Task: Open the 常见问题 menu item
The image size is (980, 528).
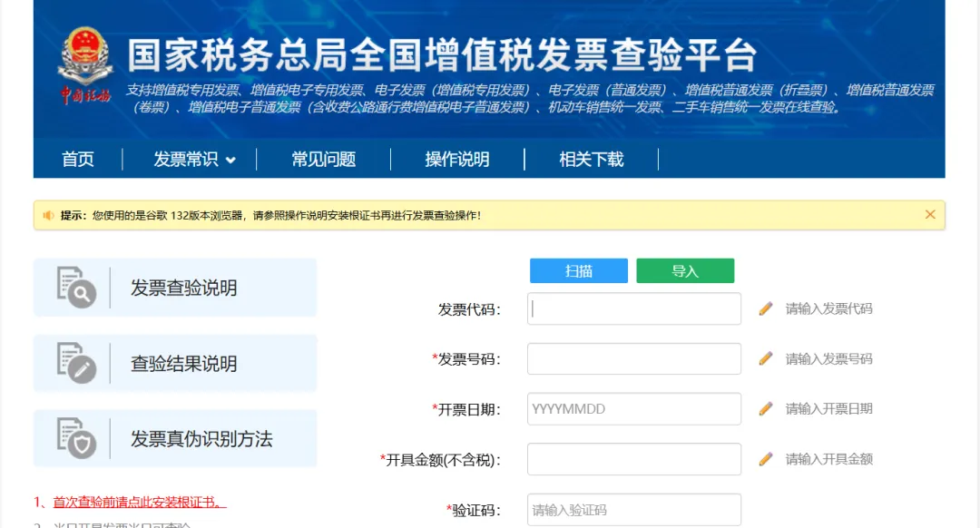Action: coord(324,160)
